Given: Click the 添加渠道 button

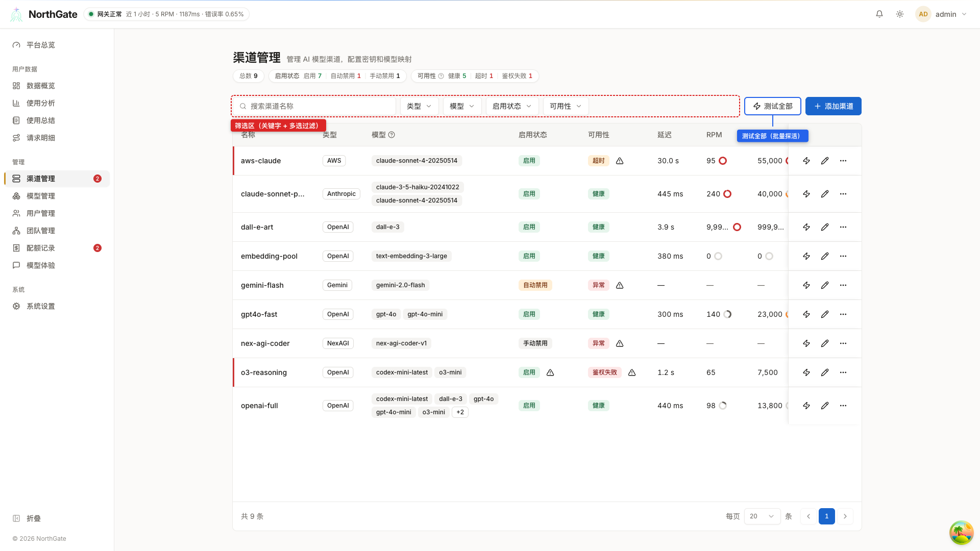Looking at the screenshot, I should click(x=833, y=106).
